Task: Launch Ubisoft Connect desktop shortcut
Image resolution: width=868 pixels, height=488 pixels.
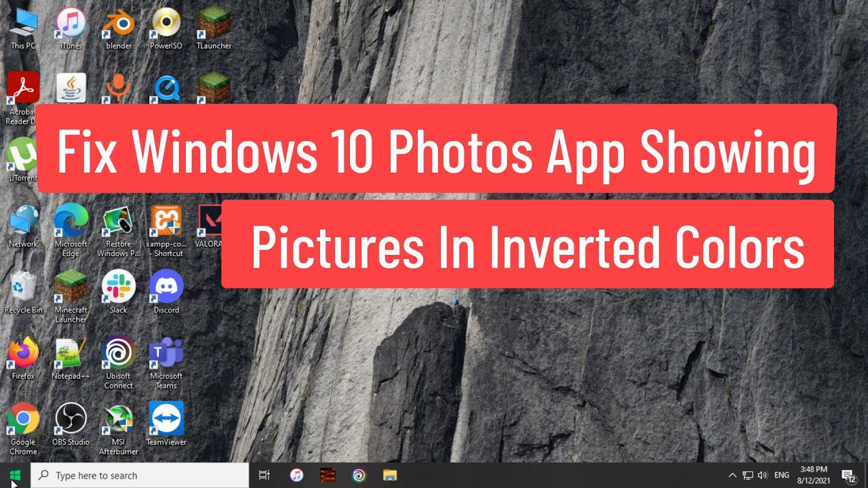Action: pos(118,363)
